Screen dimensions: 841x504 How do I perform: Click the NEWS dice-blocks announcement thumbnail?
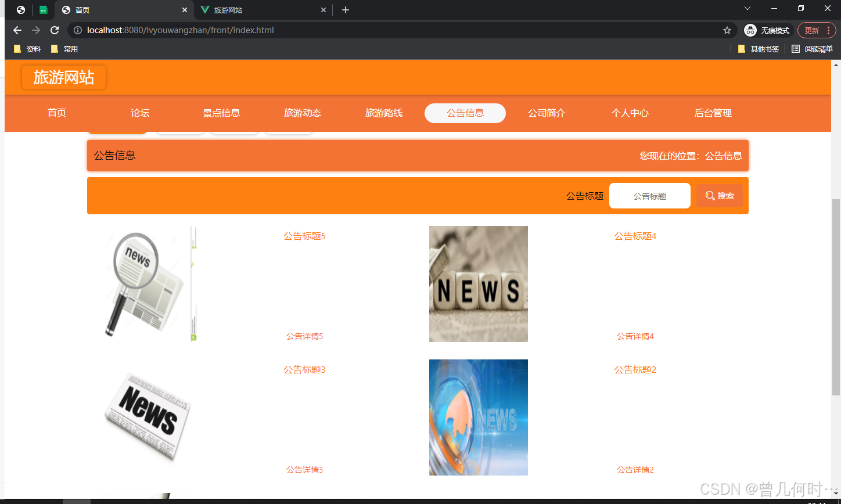(478, 283)
